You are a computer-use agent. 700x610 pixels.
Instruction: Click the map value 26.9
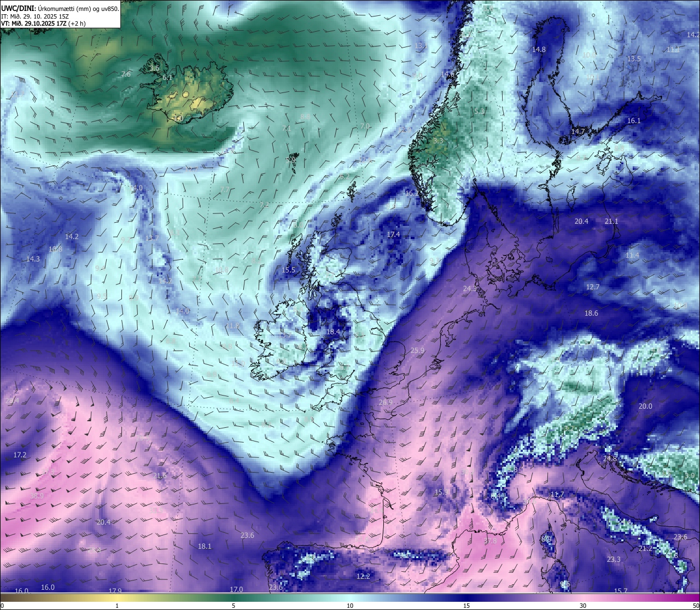386,403
